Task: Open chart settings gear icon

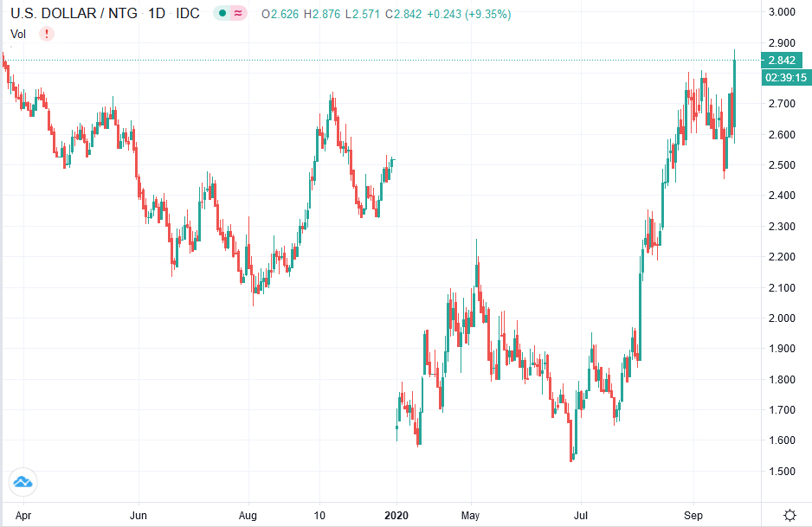Action: pos(789,515)
